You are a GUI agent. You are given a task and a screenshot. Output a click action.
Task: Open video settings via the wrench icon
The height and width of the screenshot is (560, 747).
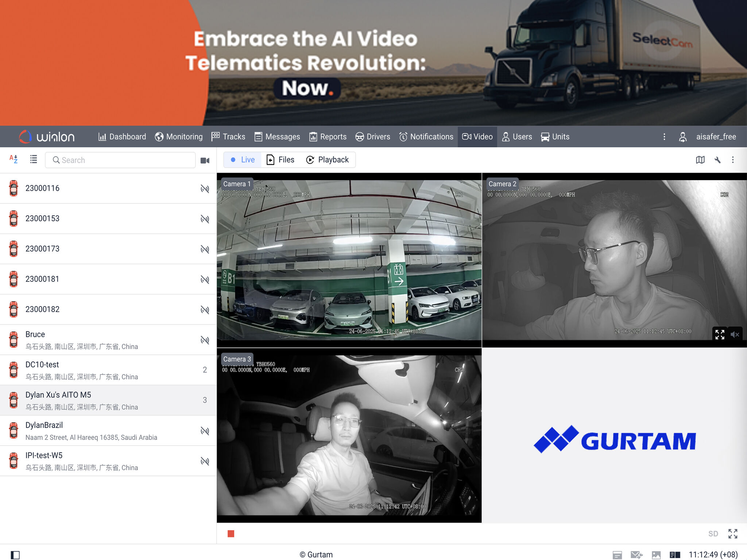717,160
